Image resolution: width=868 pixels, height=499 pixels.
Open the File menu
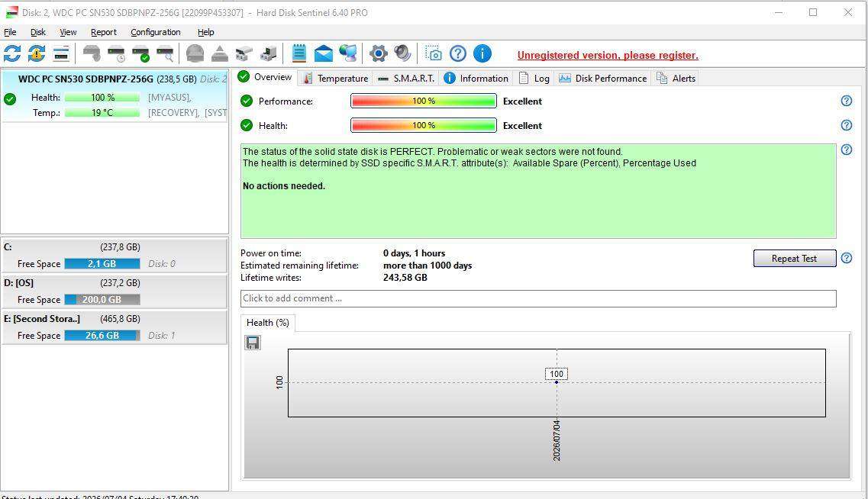[x=10, y=32]
